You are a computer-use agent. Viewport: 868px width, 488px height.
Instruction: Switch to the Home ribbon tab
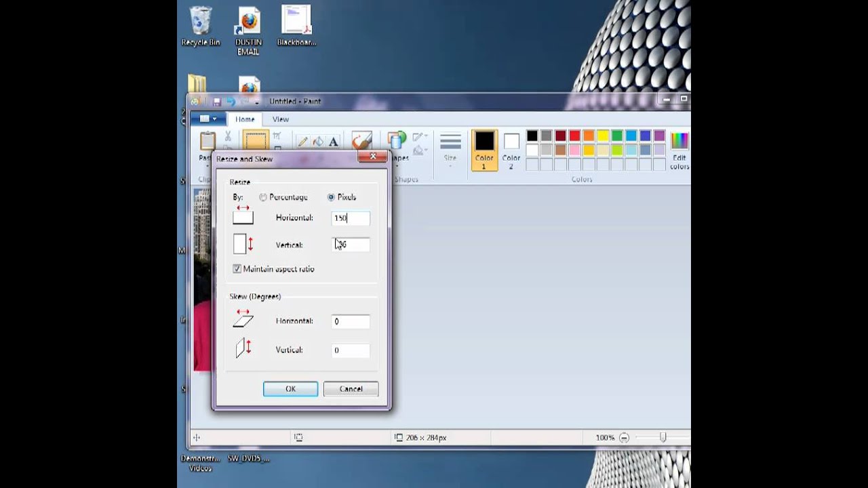coord(245,119)
